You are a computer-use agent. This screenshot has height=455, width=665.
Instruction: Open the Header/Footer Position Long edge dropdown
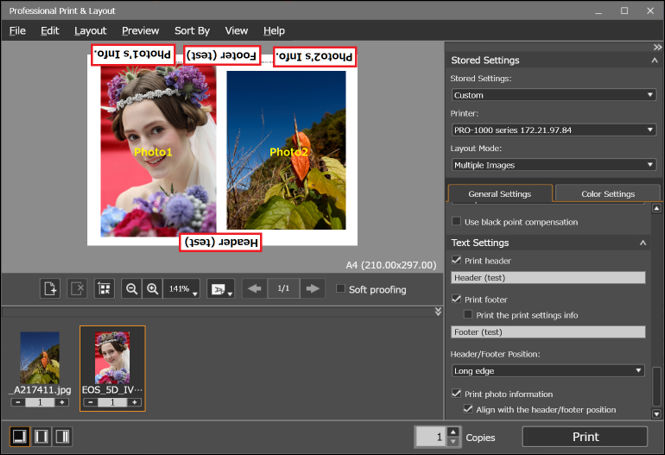(x=548, y=371)
